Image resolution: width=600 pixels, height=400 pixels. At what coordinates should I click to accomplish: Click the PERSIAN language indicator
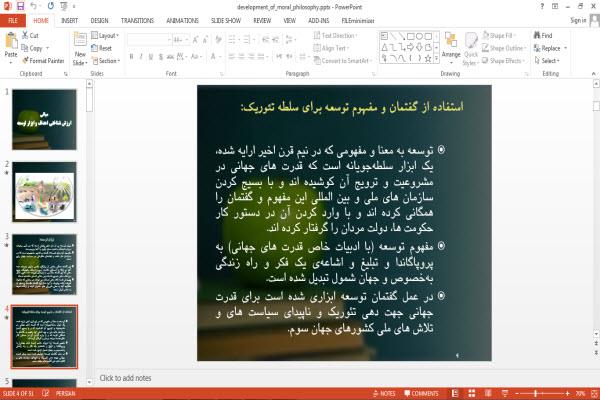[x=65, y=393]
